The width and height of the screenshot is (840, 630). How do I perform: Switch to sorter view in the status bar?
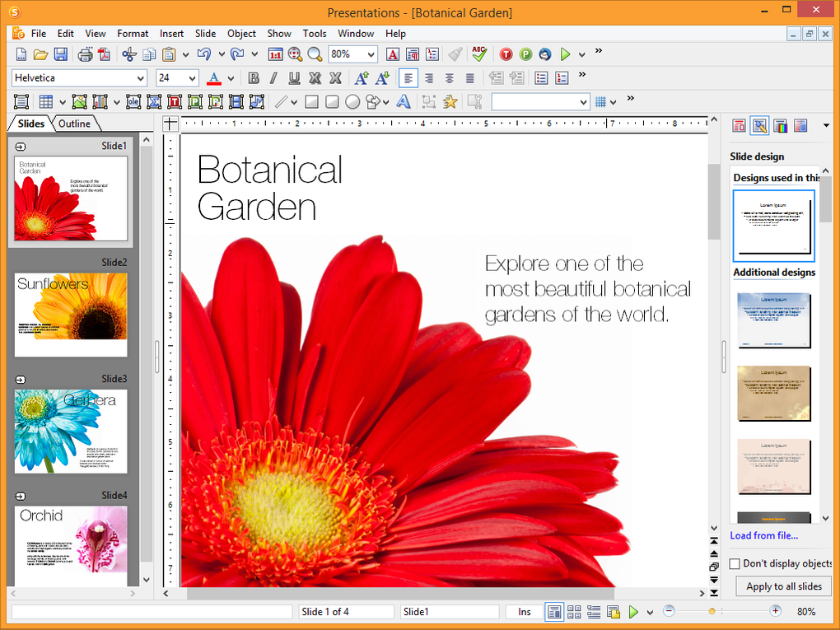point(572,612)
